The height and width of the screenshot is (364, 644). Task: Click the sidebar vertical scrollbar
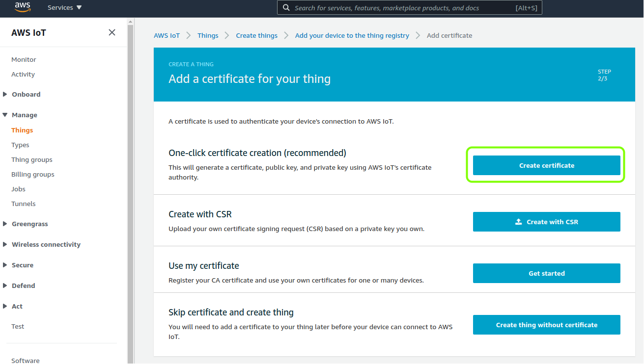[130, 191]
